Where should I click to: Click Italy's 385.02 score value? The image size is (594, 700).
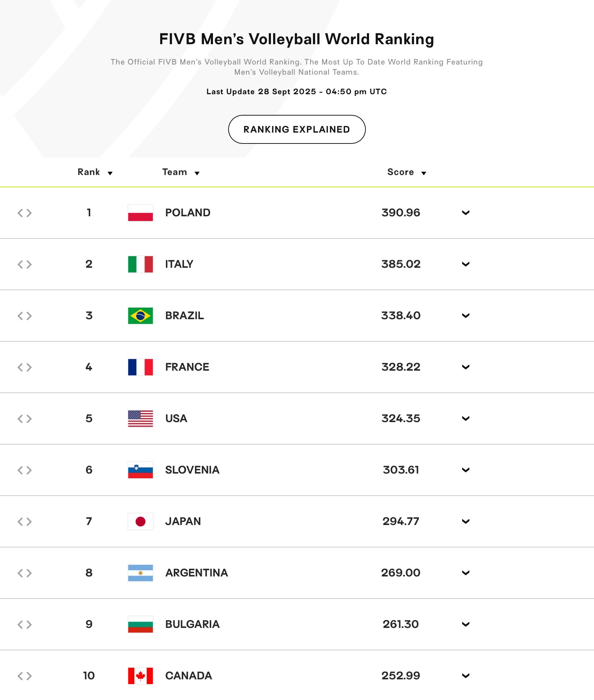tap(401, 264)
